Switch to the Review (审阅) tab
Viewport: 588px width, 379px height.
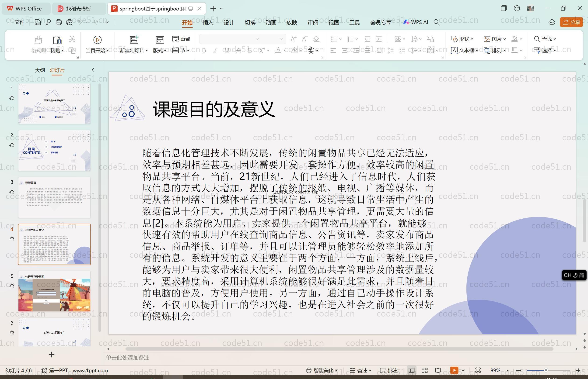(x=313, y=23)
